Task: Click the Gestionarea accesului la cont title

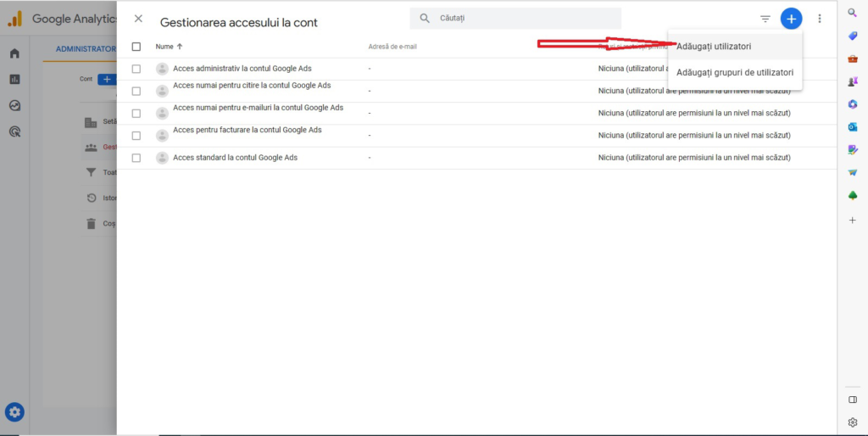Action: [x=238, y=23]
